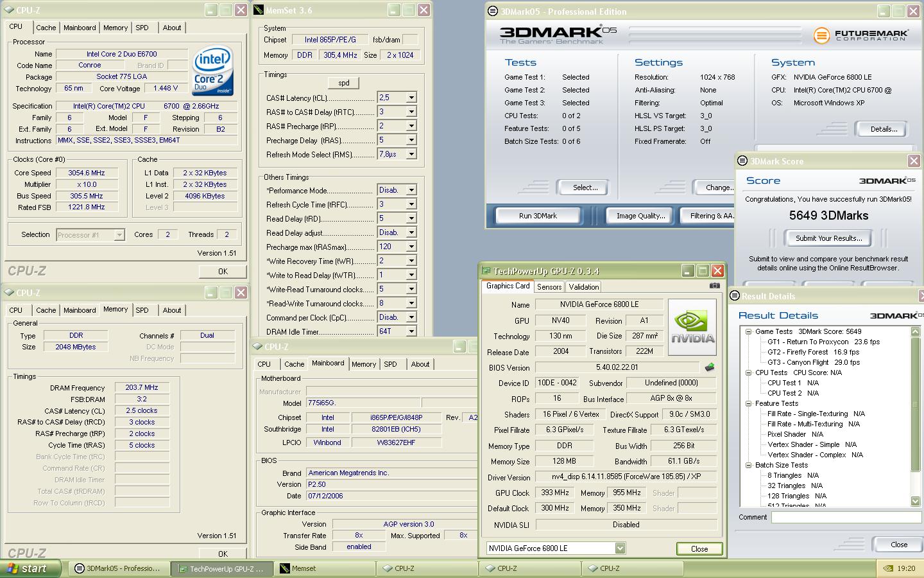924x578 pixels.
Task: Click 5649 3DMarks score text
Action: pyautogui.click(x=828, y=216)
